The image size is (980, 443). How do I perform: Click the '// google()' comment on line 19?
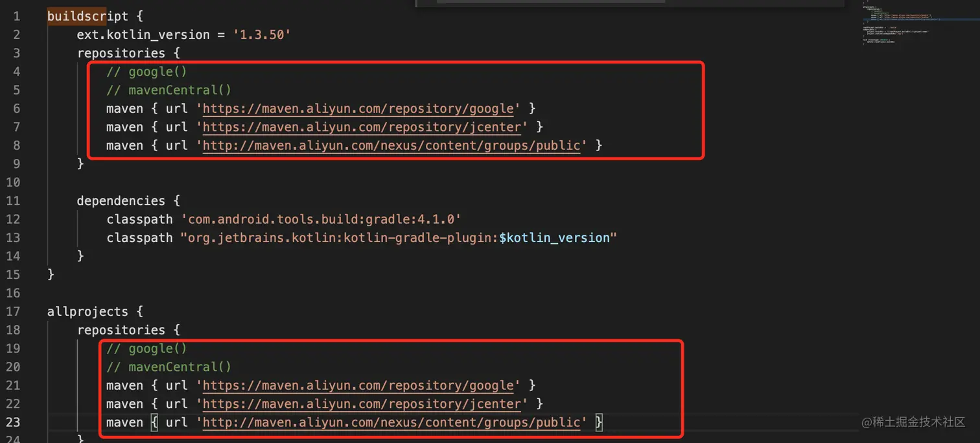(x=146, y=348)
